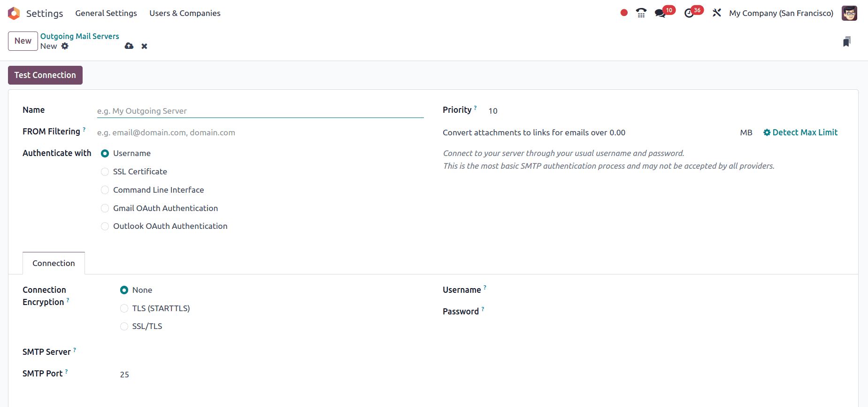
Task: Open the General Settings menu
Action: click(x=106, y=13)
